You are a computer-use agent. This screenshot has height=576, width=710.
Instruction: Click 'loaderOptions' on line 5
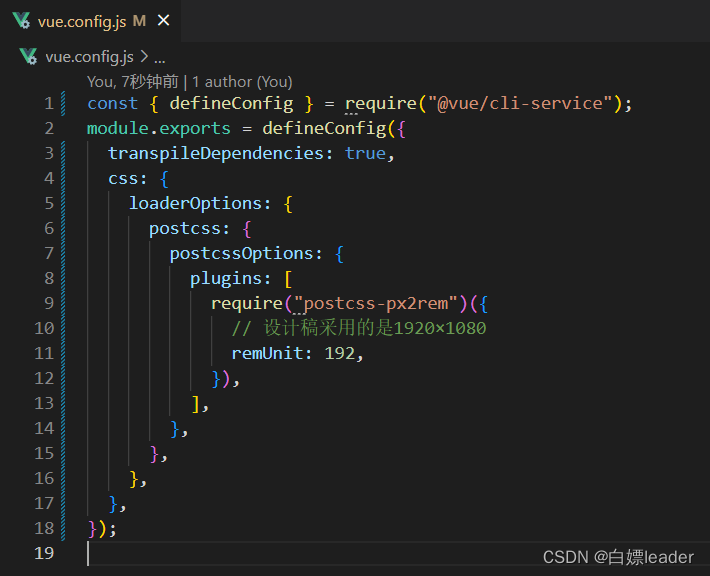(196, 203)
